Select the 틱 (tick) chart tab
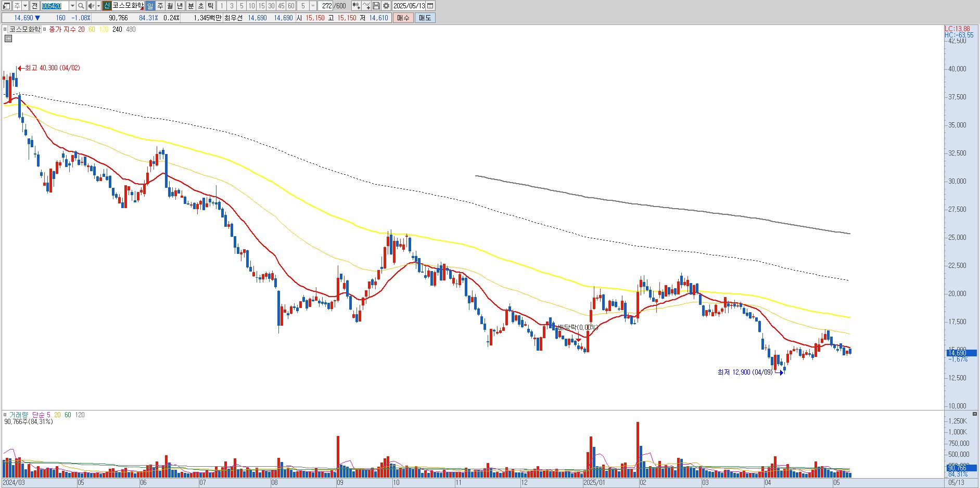 210,6
